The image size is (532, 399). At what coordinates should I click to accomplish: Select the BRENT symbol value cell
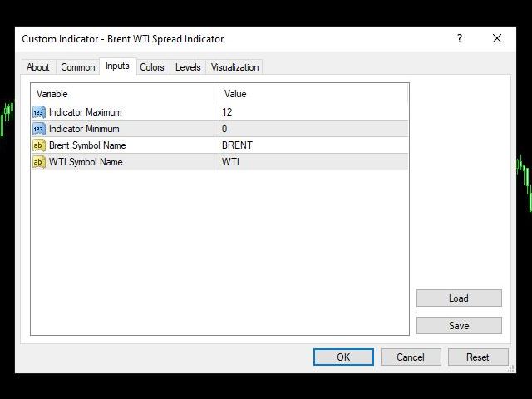click(313, 145)
